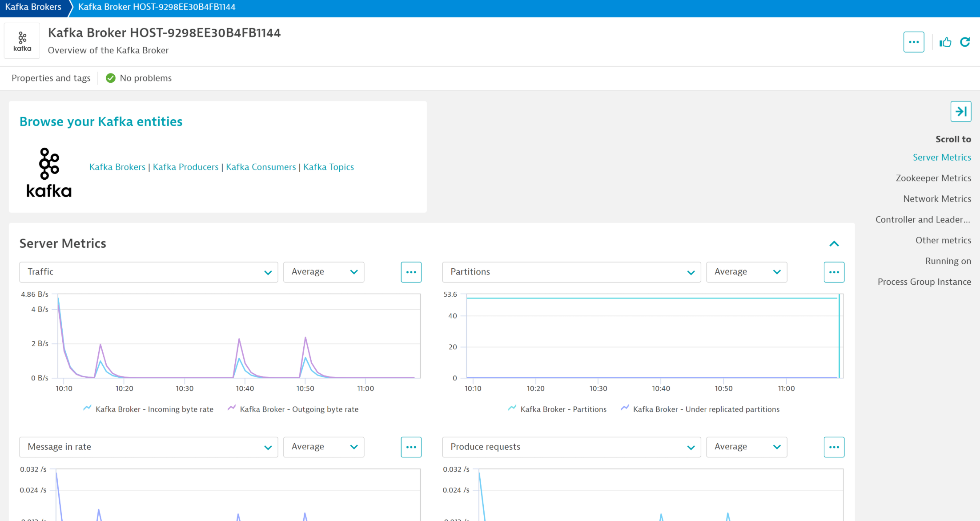Go to Kafka Brokers breadcrumb
Image resolution: width=980 pixels, height=521 pixels.
33,7
